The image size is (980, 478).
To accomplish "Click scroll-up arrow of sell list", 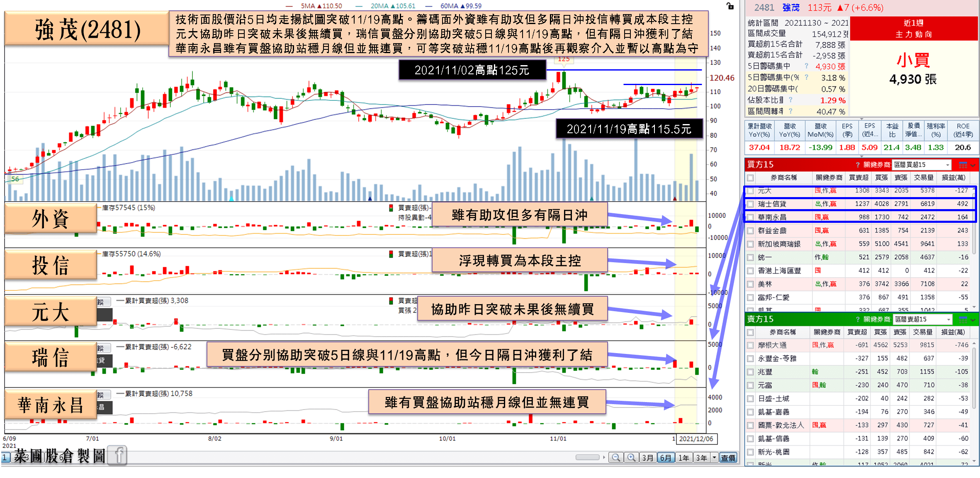I will [974, 344].
